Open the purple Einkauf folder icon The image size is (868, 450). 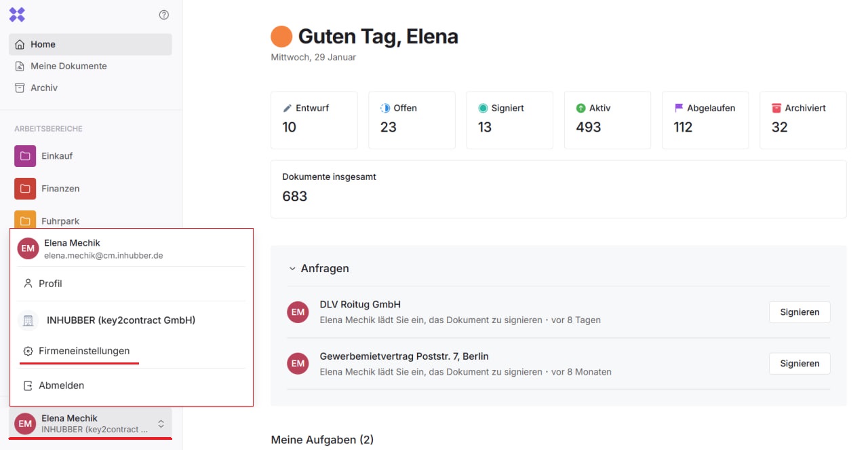25,156
